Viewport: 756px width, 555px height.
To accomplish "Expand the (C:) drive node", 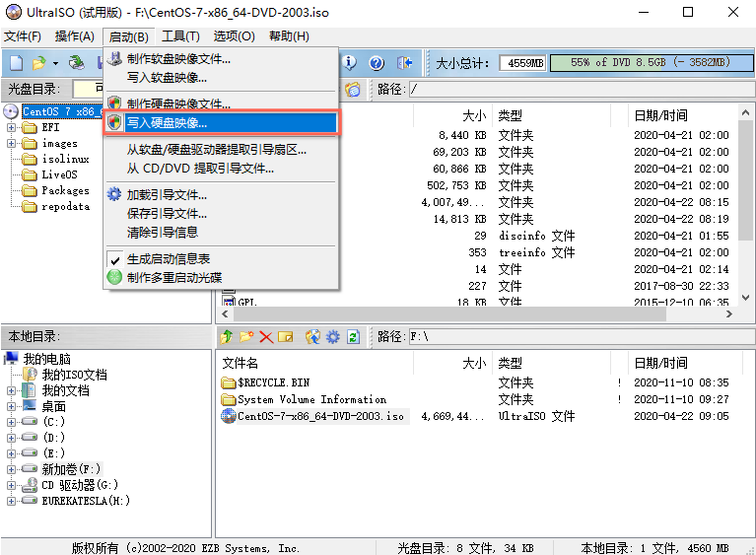I will (x=11, y=422).
